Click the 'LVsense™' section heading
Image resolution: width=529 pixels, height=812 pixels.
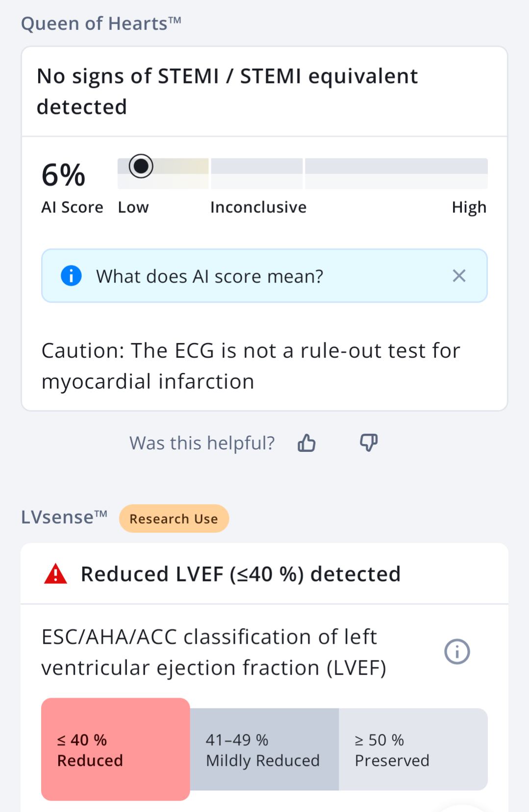64,517
